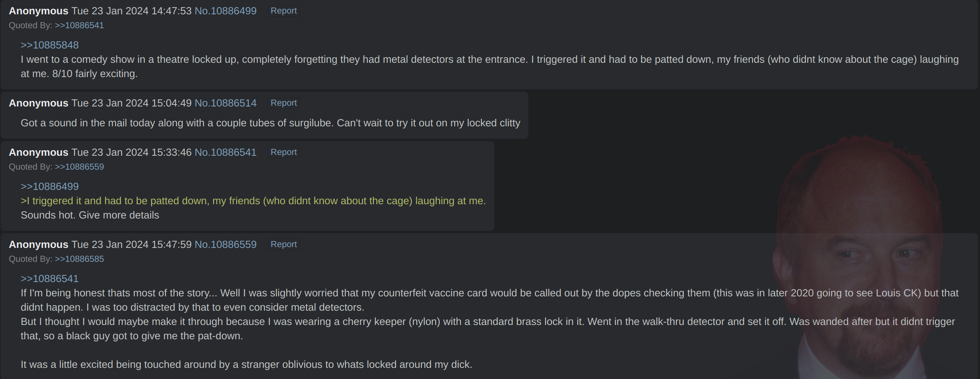Screen dimensions: 980x379
Task: Jump to the replied post >>10885848
Action: tap(50, 45)
